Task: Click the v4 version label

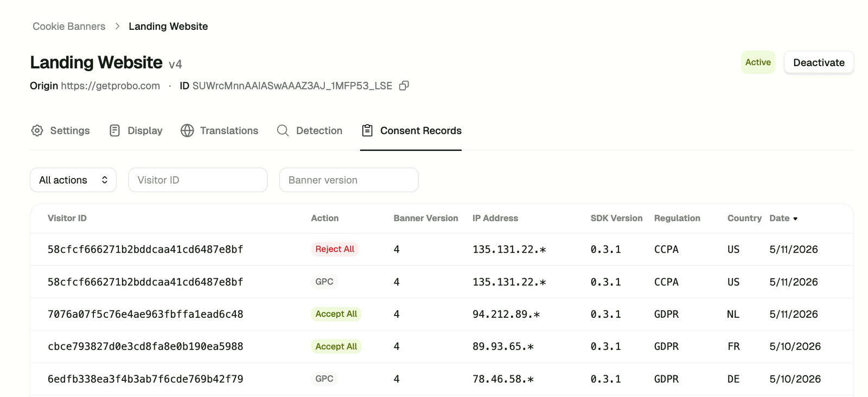Action: [x=175, y=64]
